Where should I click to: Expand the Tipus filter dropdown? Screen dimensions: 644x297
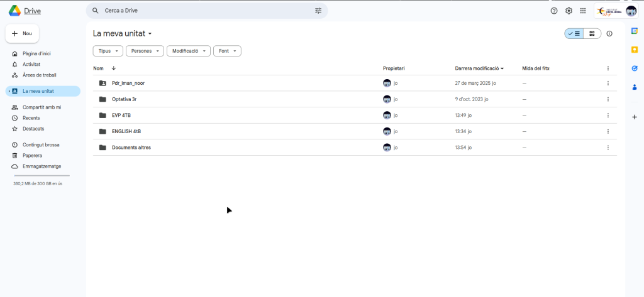(108, 51)
